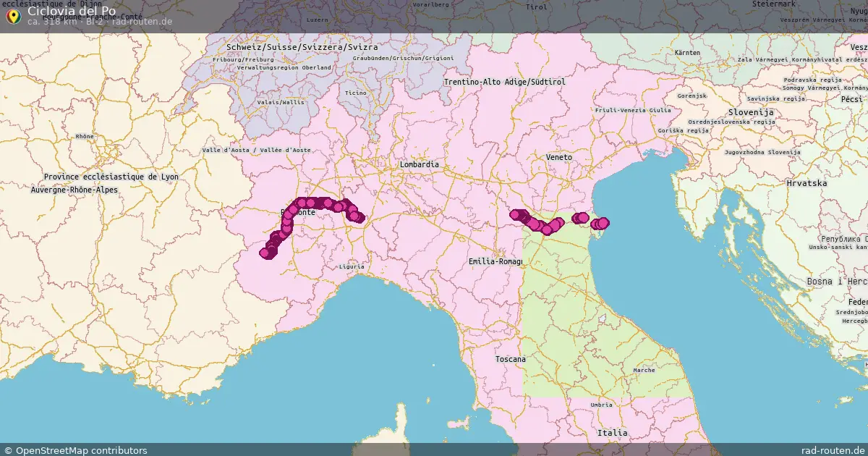Click the Auvergne-Rhône-Alpes label

click(x=75, y=190)
